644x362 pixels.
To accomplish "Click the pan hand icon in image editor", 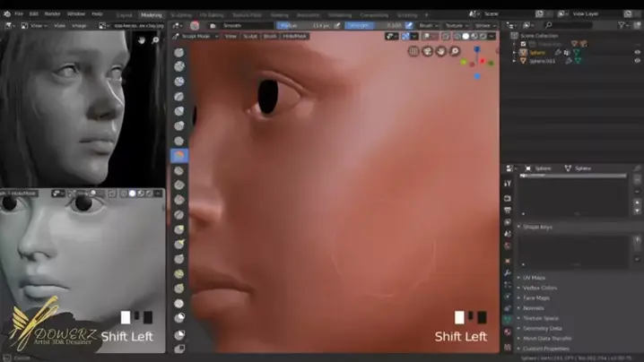I will tap(142, 40).
